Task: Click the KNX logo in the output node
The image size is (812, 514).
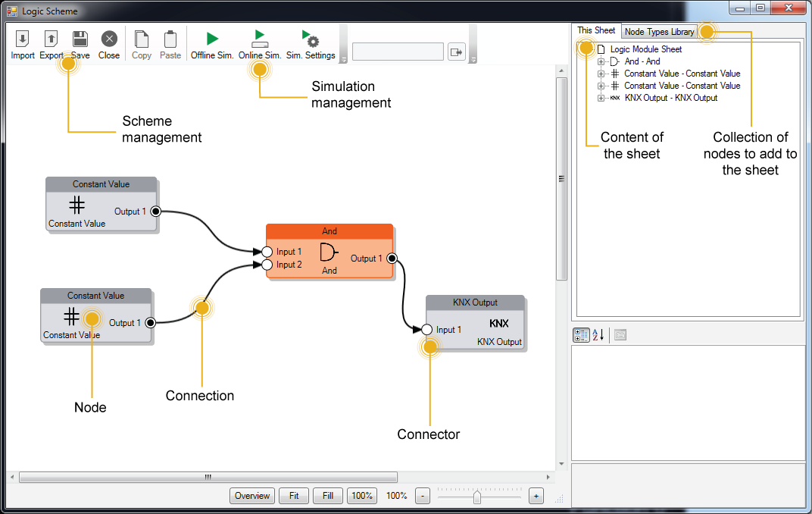Action: pyautogui.click(x=498, y=323)
